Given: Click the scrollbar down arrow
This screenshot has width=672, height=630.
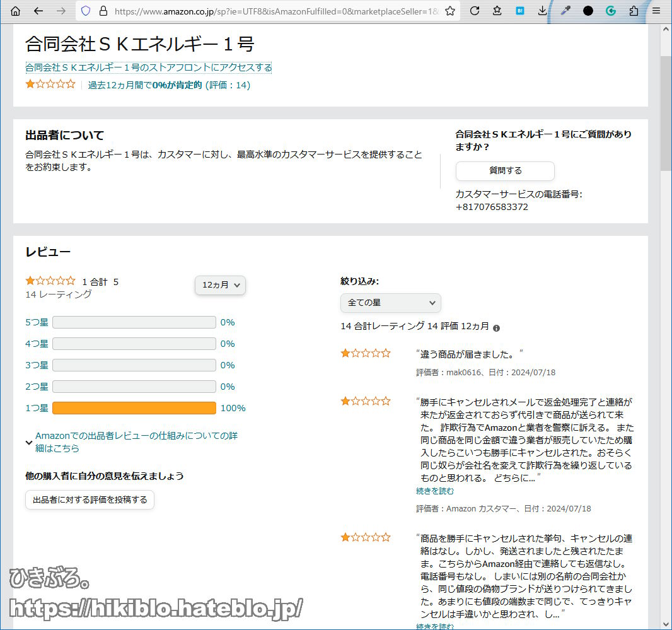Looking at the screenshot, I should (x=666, y=624).
